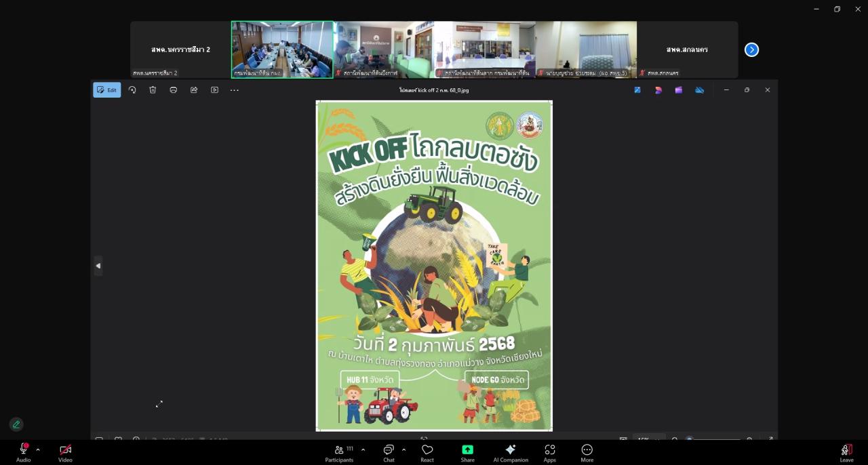The width and height of the screenshot is (868, 465).
Task: Open the Edit tool in Photos
Action: (106, 89)
